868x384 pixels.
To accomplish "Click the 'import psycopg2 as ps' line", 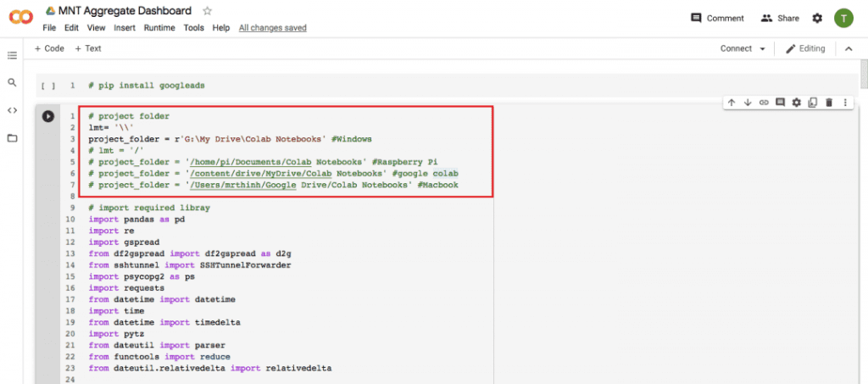I will 142,276.
